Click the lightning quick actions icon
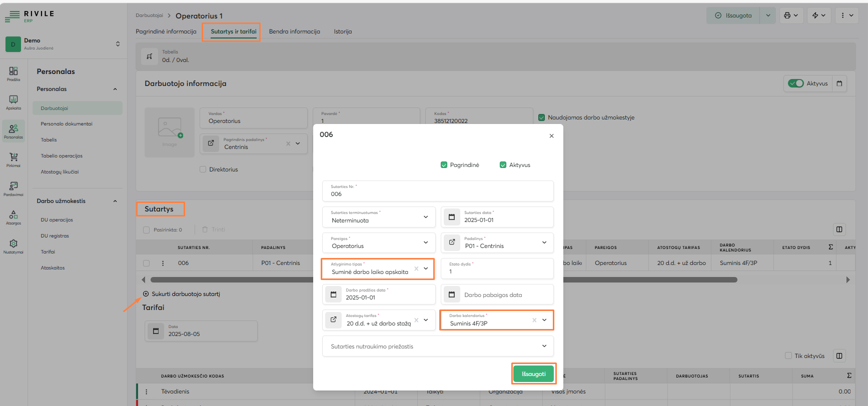Viewport: 868px width, 406px height. click(x=815, y=15)
